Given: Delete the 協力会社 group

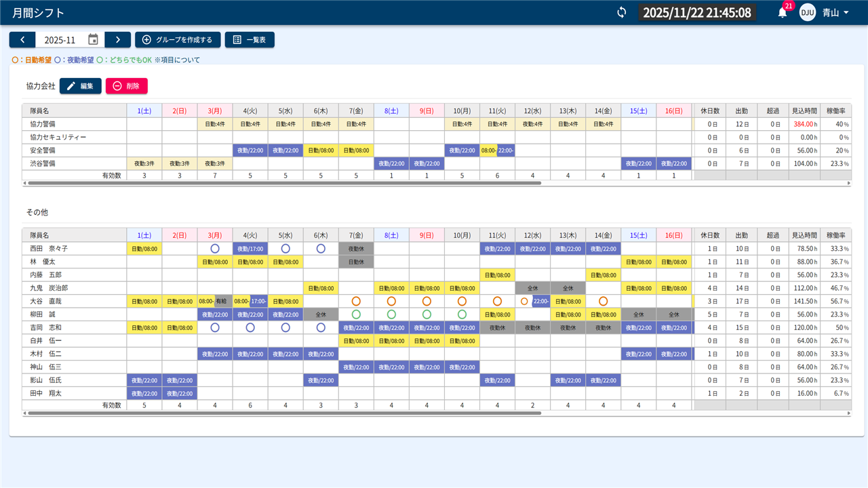Looking at the screenshot, I should [126, 86].
